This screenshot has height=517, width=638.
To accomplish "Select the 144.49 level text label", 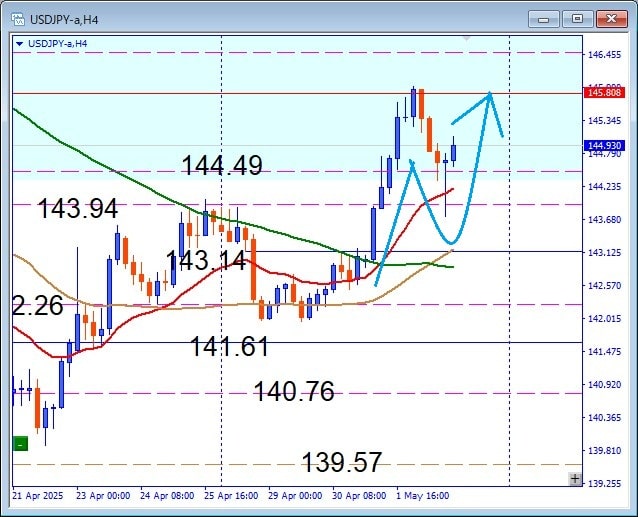I will [222, 166].
